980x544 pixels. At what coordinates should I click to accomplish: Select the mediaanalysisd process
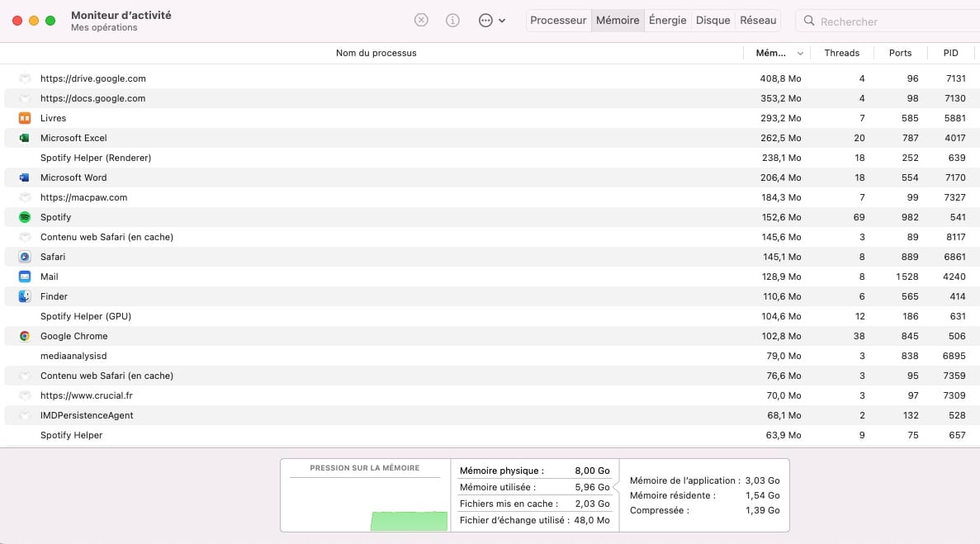click(x=490, y=356)
